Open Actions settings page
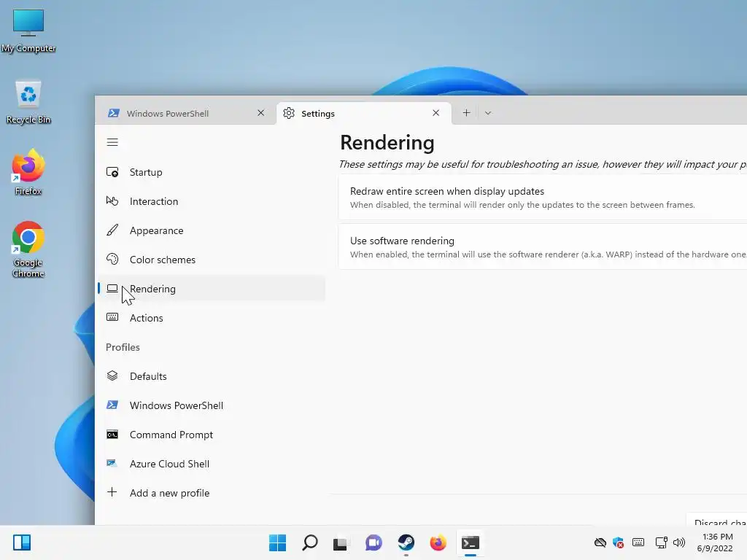 coord(212,318)
